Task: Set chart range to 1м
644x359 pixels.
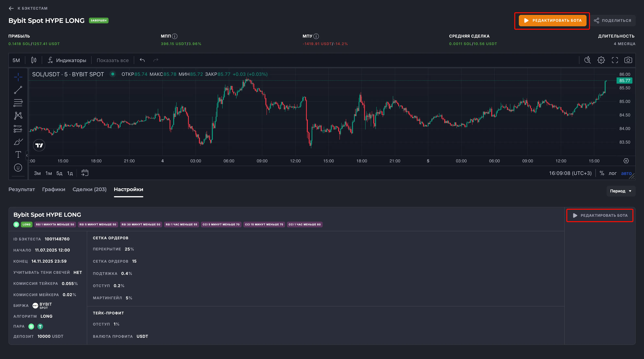Action: tap(48, 173)
